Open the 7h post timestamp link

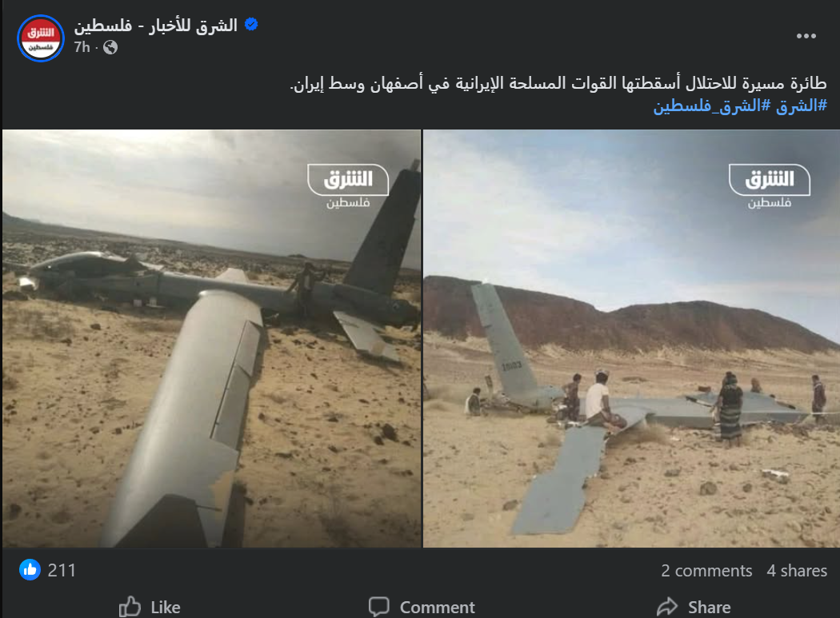(x=82, y=47)
